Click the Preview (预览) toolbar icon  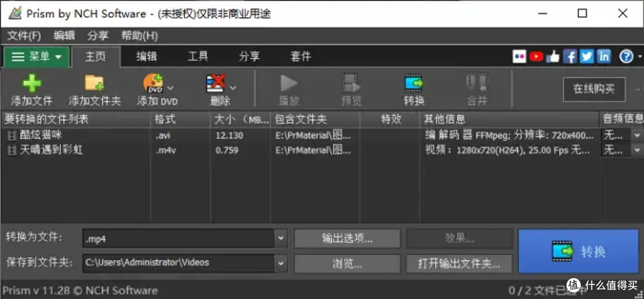click(351, 83)
